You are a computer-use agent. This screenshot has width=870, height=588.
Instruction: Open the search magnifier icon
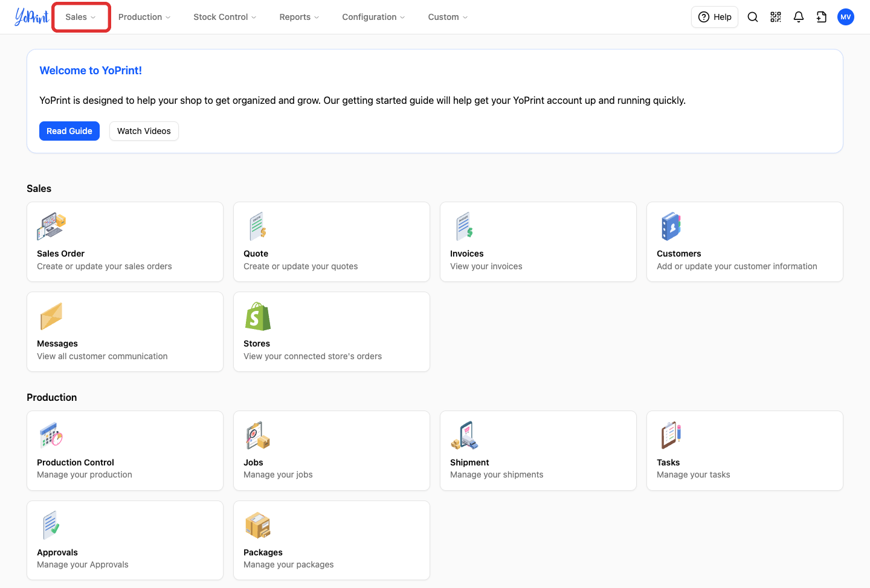coord(753,17)
